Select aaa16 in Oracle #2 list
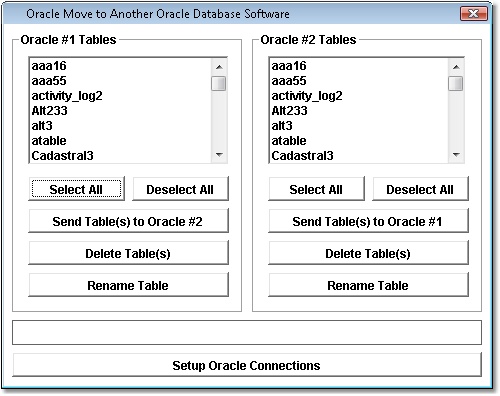Screen dimensions: 500x396 pos(359,66)
